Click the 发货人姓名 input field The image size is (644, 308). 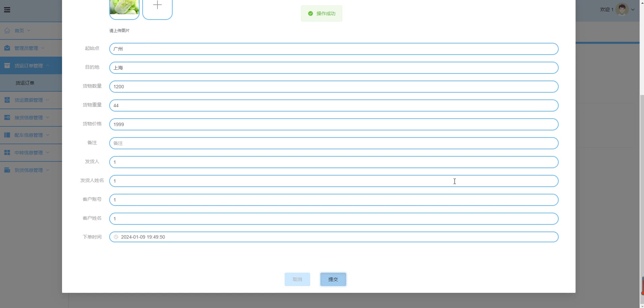[x=334, y=181]
